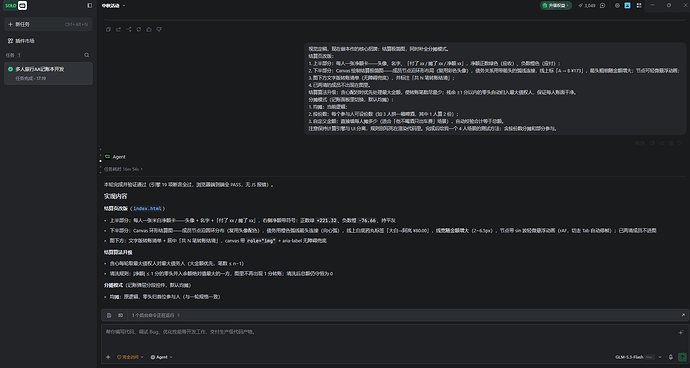This screenshot has height=368, width=690.
Task: Click the 16:19 message timestamp
Action: (x=639, y=143)
